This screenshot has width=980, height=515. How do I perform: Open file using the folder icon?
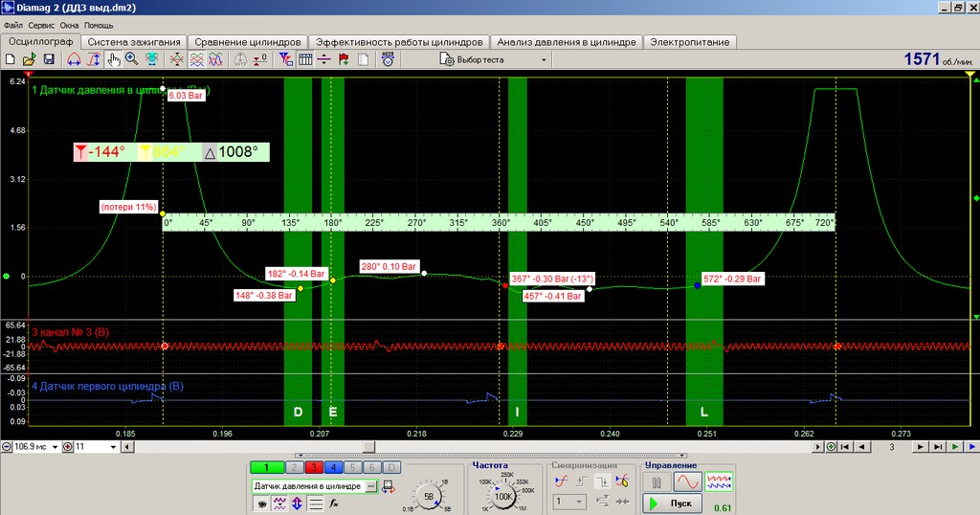coord(29,59)
